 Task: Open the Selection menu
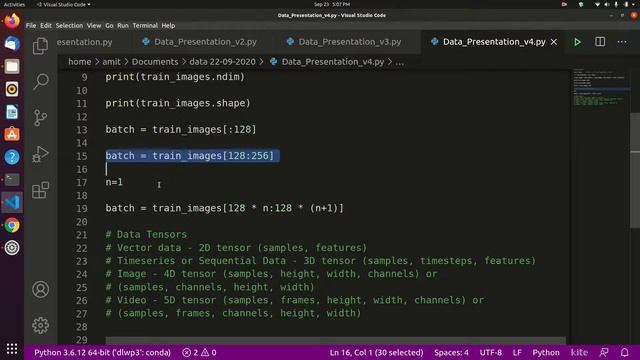(x=69, y=25)
